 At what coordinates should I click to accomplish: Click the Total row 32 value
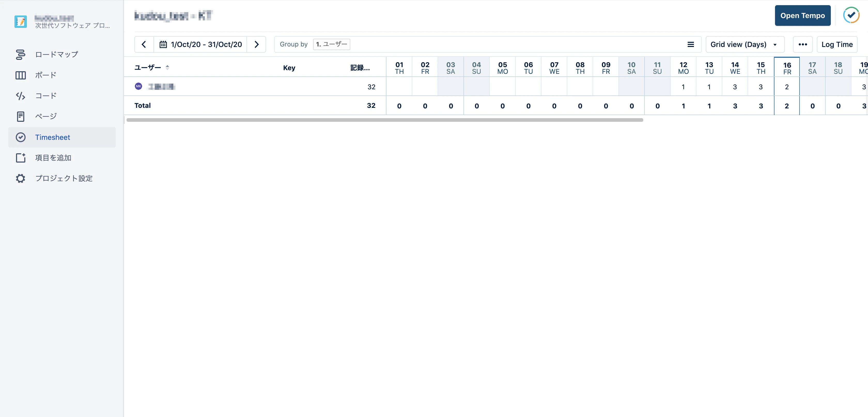click(371, 105)
